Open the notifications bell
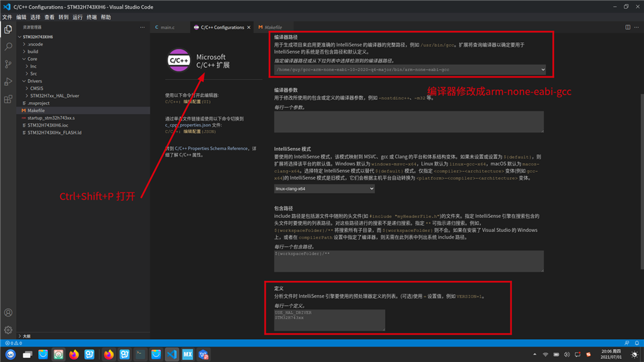Viewport: 644px width, 362px height. (x=637, y=343)
